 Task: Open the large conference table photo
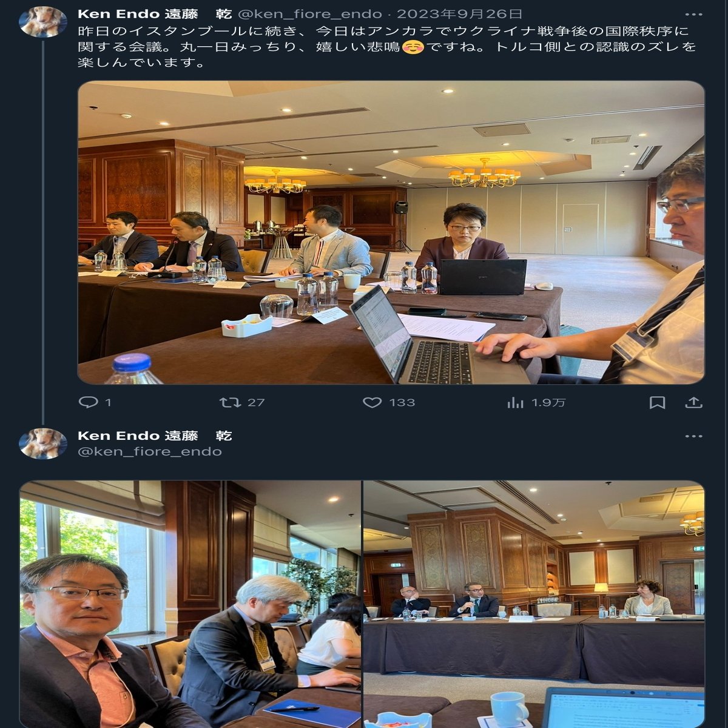coord(391,232)
